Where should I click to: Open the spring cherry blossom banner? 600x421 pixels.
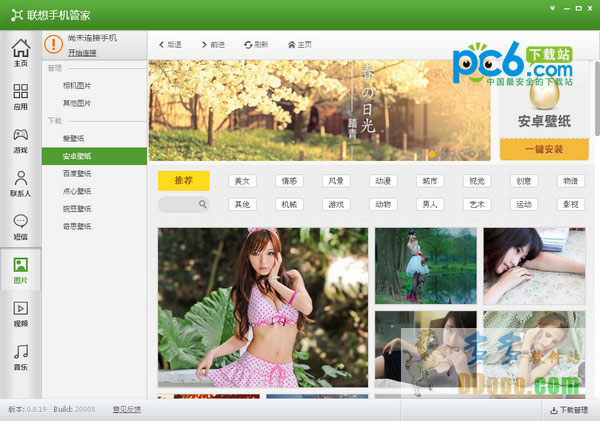point(320,110)
